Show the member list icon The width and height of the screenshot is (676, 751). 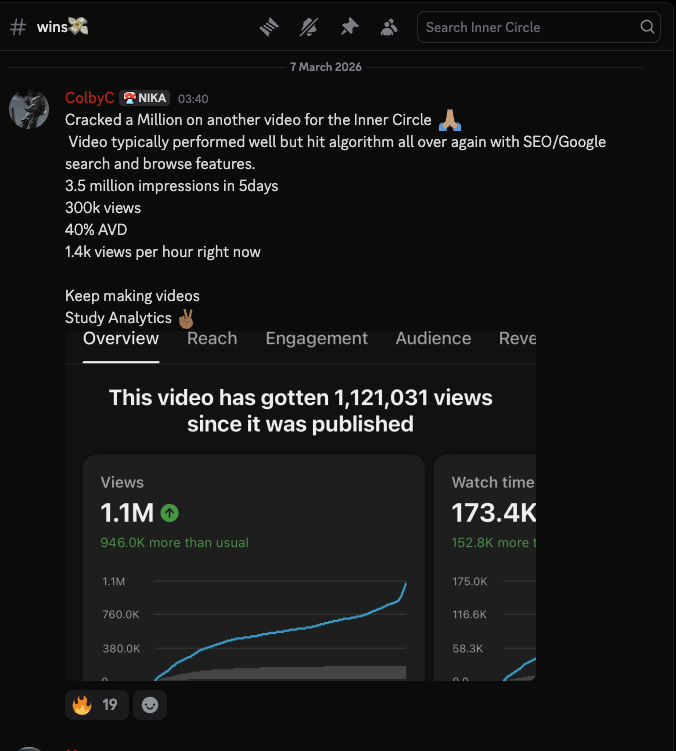[x=389, y=27]
